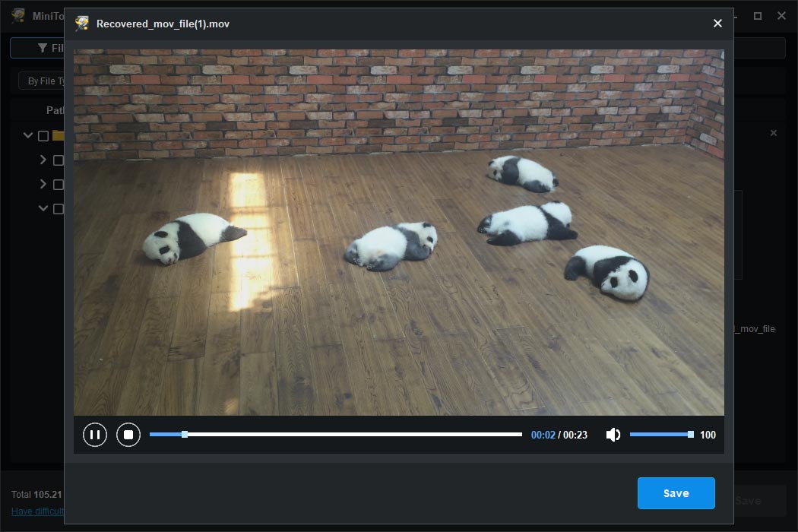Tick the top-level folder checkbox
Viewport: 798px width, 532px height.
click(43, 136)
